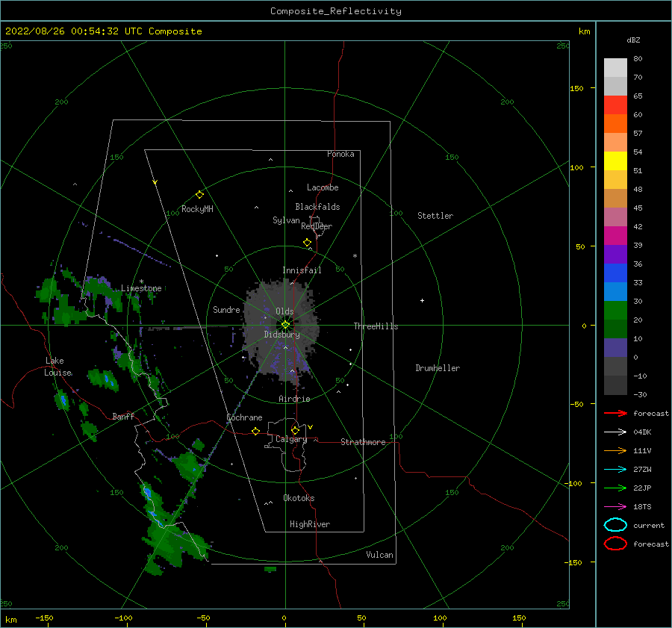This screenshot has height=628, width=672.
Task: Click the Lake Louise label
Action: (57, 367)
